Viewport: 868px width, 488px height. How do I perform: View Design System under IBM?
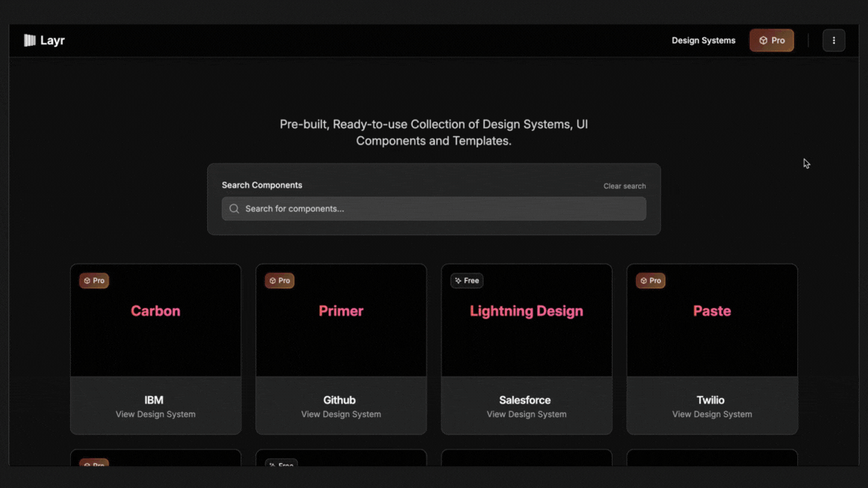click(155, 414)
